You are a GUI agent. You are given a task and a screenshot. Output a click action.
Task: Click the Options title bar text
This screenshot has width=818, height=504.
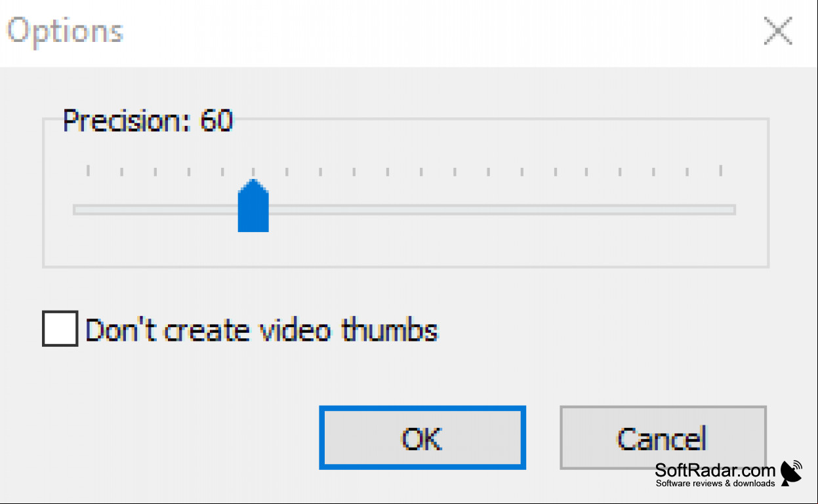[x=66, y=31]
